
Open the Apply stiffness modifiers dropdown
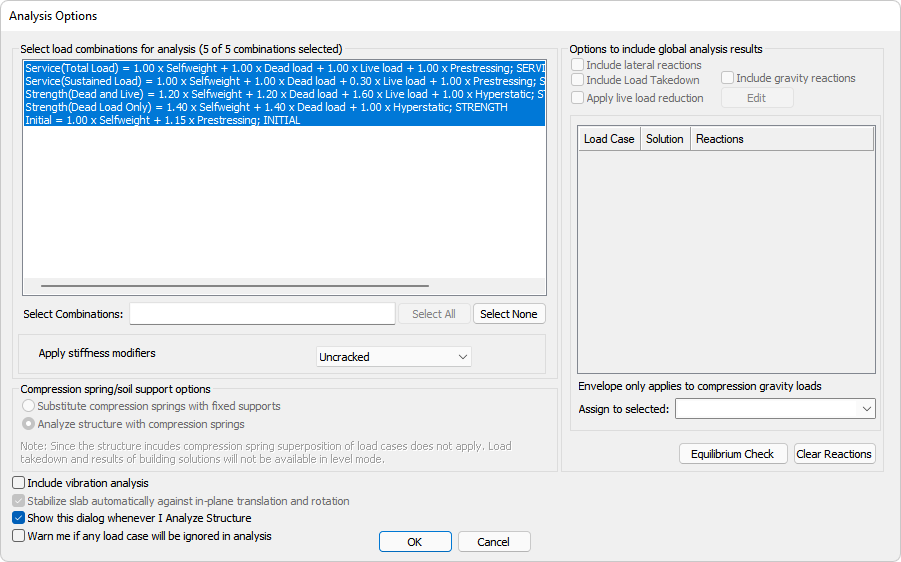pos(393,357)
